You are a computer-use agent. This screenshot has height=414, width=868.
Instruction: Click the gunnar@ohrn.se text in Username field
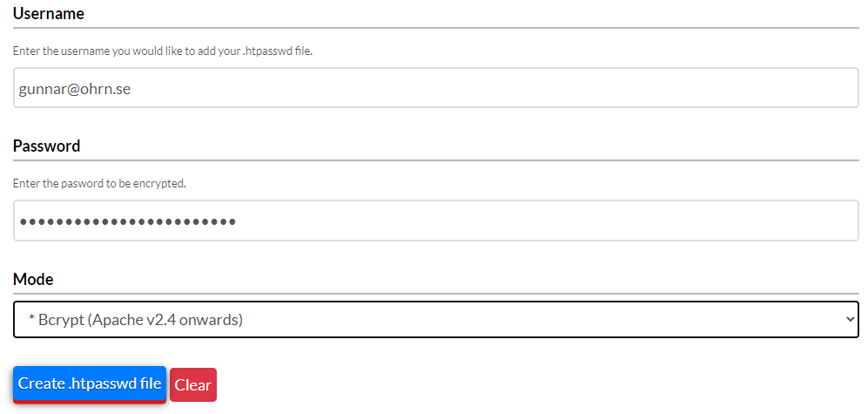coord(75,89)
